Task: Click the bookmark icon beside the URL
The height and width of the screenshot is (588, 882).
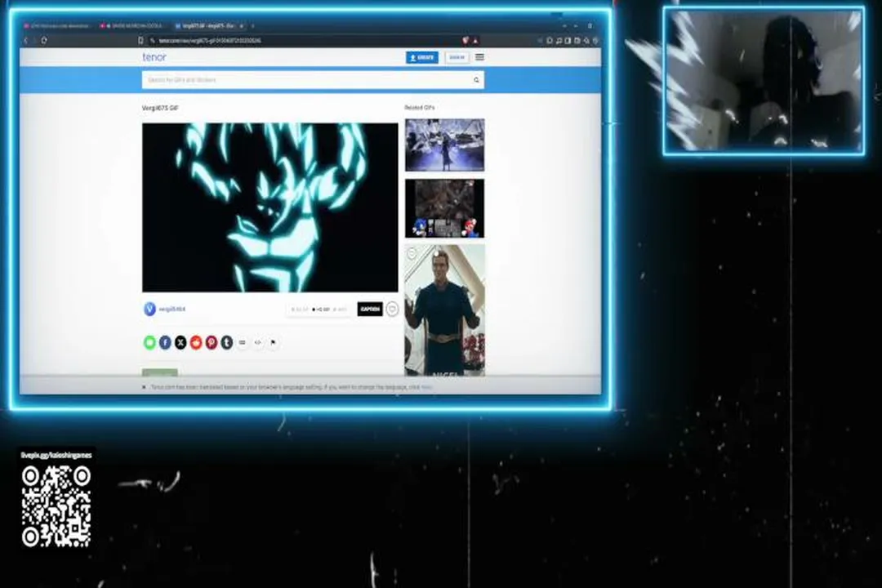Action: pos(140,41)
